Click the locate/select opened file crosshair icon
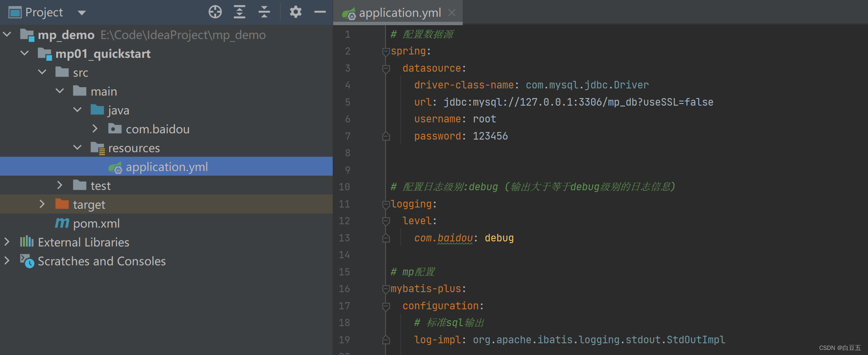Viewport: 868px width, 355px height. tap(215, 12)
